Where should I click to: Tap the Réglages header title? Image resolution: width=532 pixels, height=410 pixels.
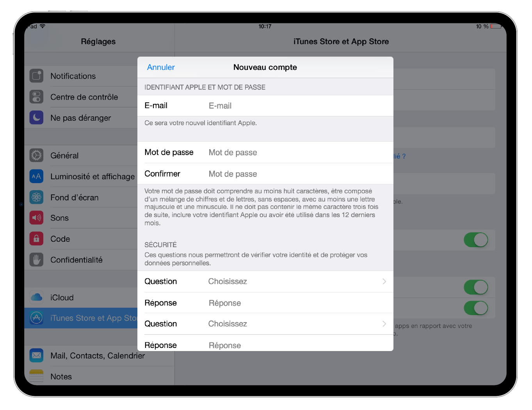[98, 41]
